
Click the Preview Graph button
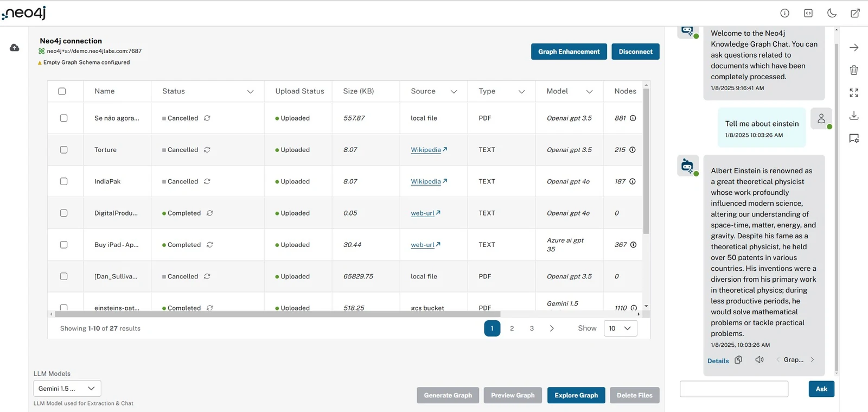(x=513, y=395)
